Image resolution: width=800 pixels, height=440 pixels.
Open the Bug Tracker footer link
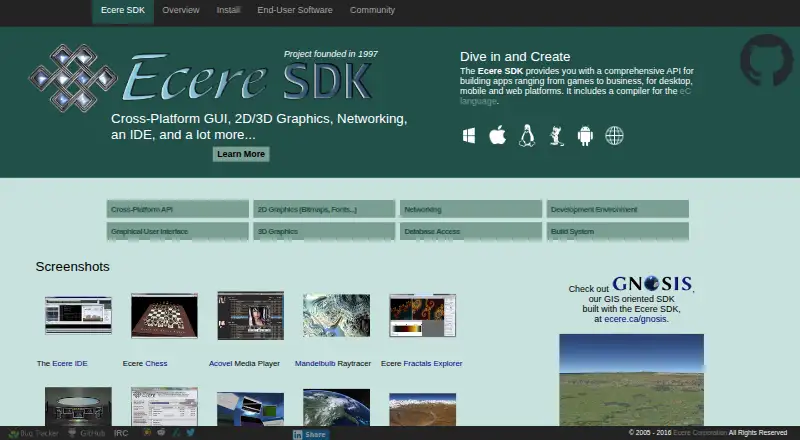click(x=34, y=433)
